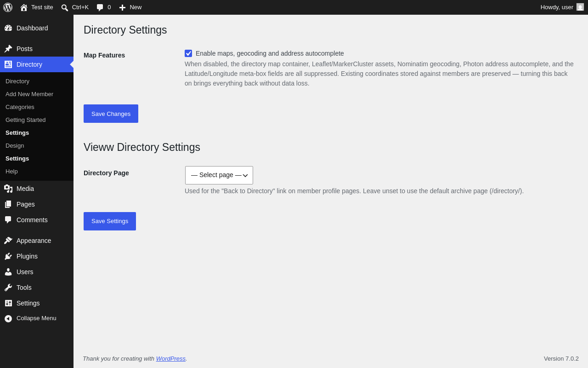
Task: Click the Save Changes button
Action: [111, 114]
